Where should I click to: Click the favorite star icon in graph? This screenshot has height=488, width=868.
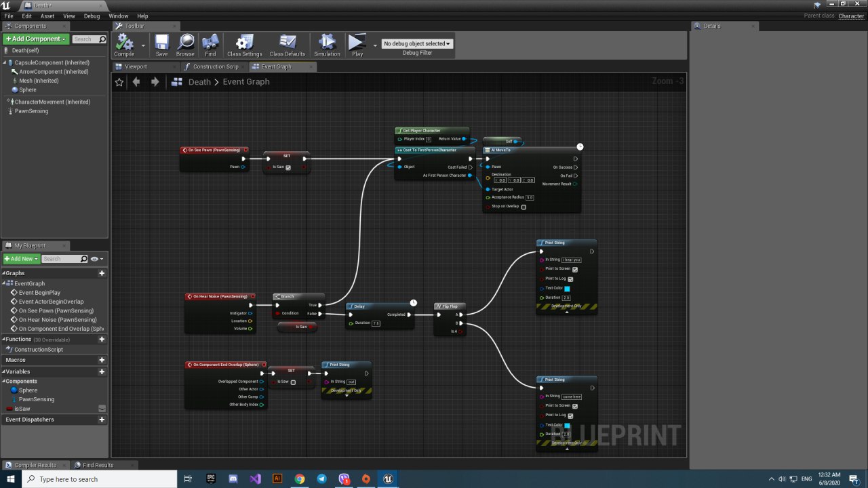[x=119, y=82]
